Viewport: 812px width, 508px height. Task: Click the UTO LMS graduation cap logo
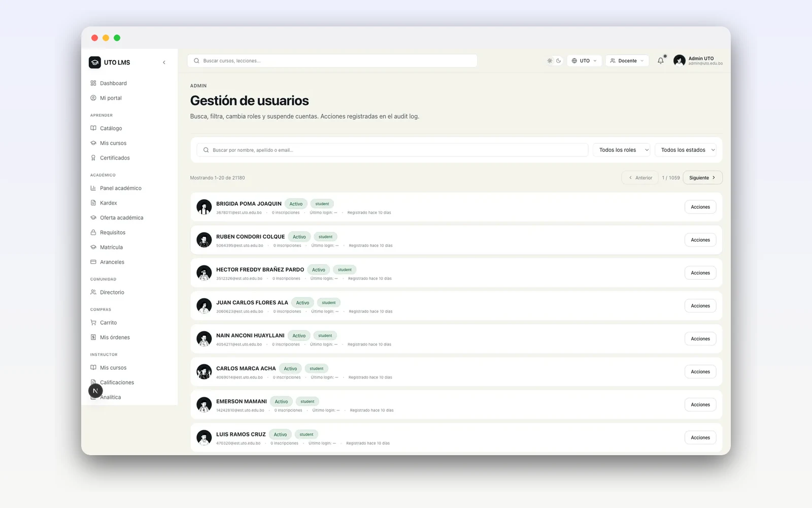point(94,62)
